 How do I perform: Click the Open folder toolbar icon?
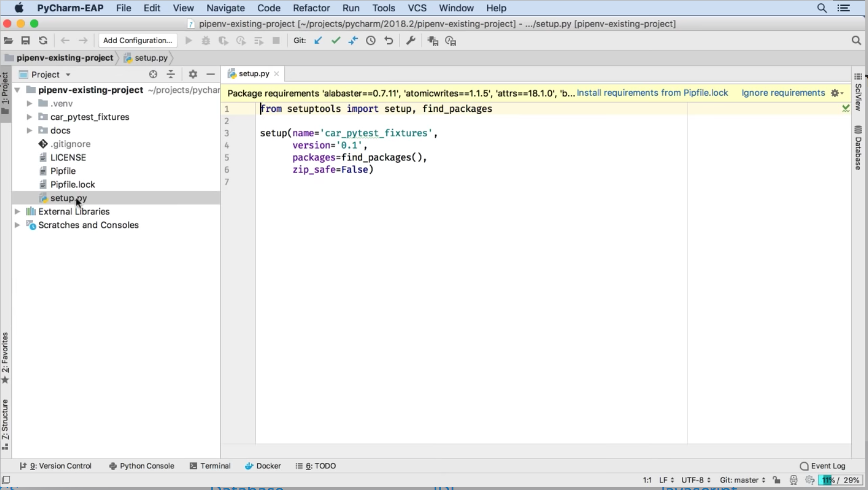[8, 41]
